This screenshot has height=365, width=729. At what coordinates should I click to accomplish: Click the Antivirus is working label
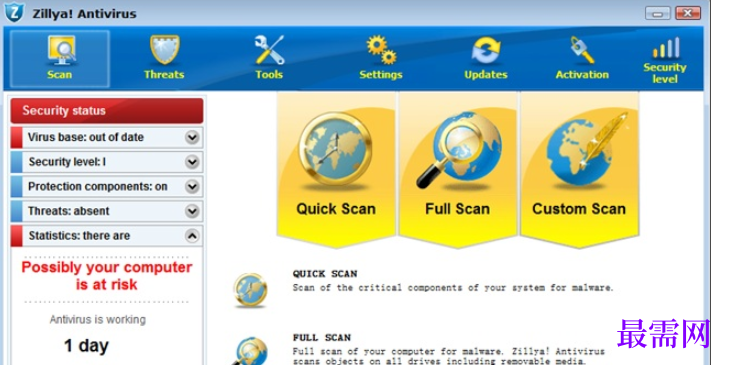(x=98, y=319)
